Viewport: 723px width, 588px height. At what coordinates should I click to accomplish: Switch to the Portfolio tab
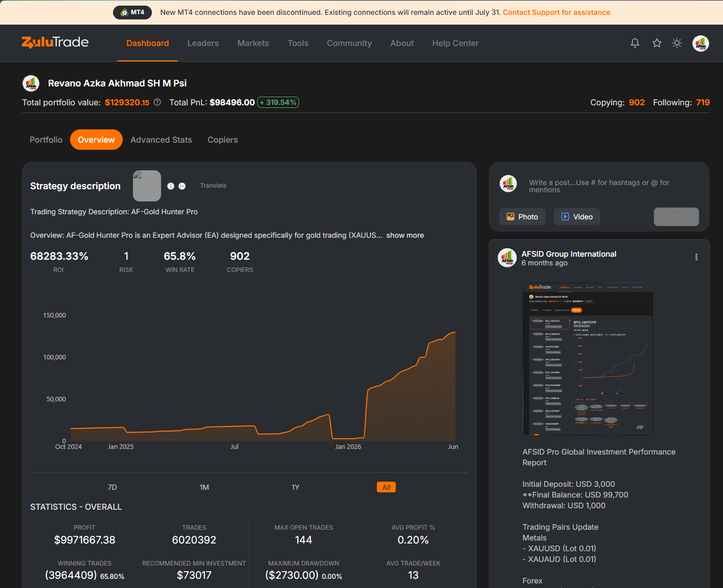(46, 140)
